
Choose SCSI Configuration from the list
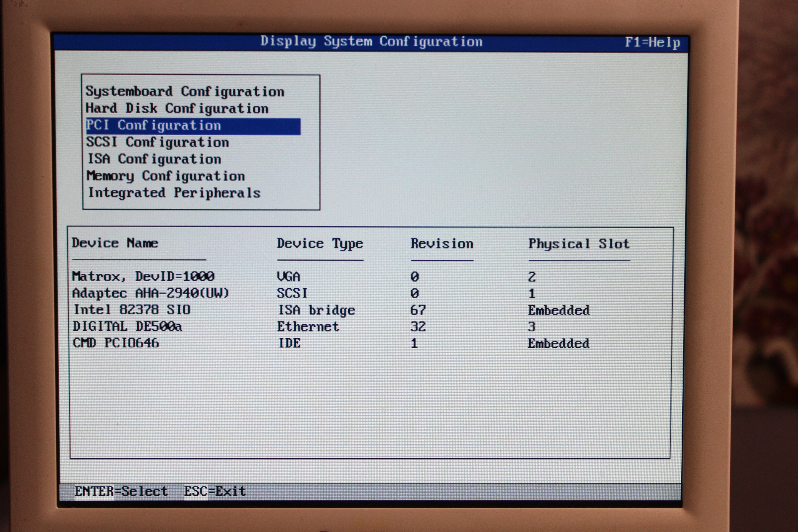pyautogui.click(x=157, y=142)
